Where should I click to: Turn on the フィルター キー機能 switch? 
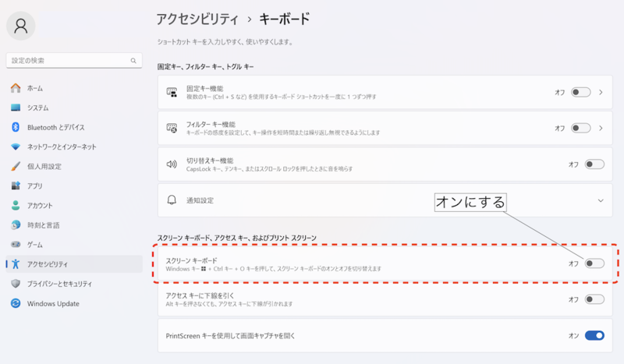(x=580, y=128)
